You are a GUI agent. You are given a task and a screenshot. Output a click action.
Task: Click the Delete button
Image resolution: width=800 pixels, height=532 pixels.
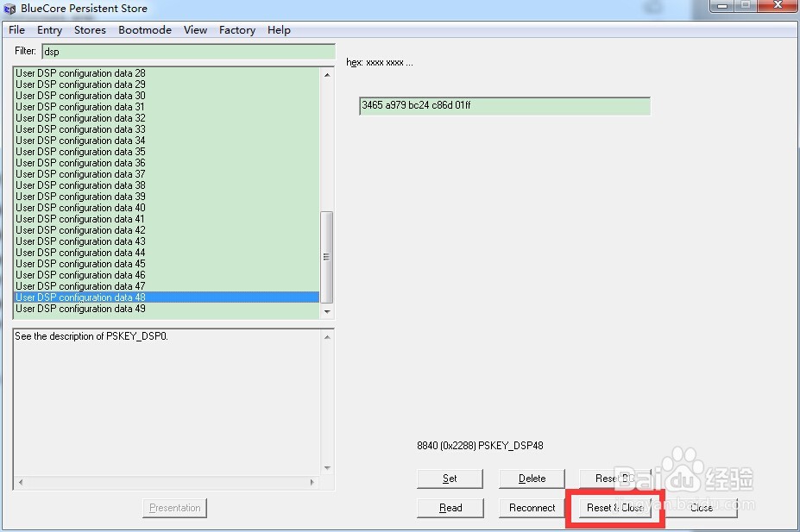(x=532, y=479)
